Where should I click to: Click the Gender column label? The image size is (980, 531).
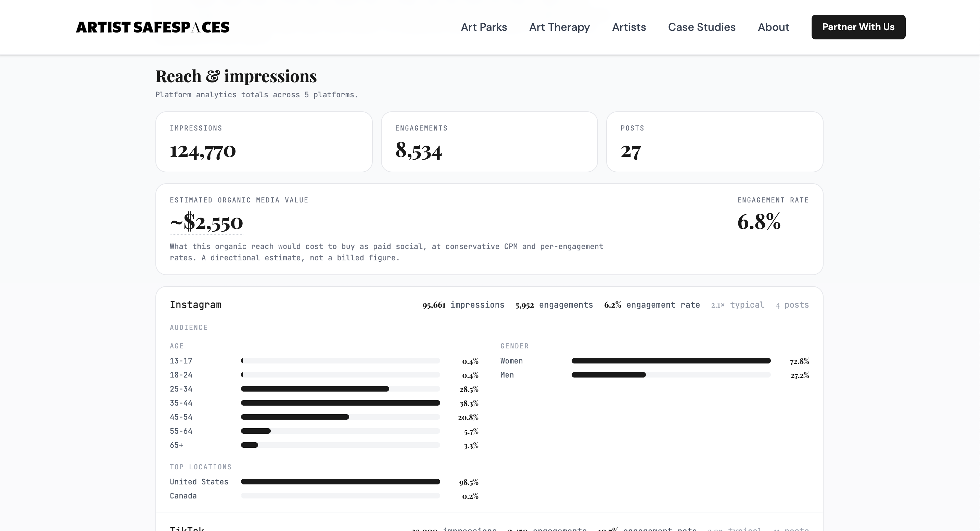pyautogui.click(x=514, y=346)
